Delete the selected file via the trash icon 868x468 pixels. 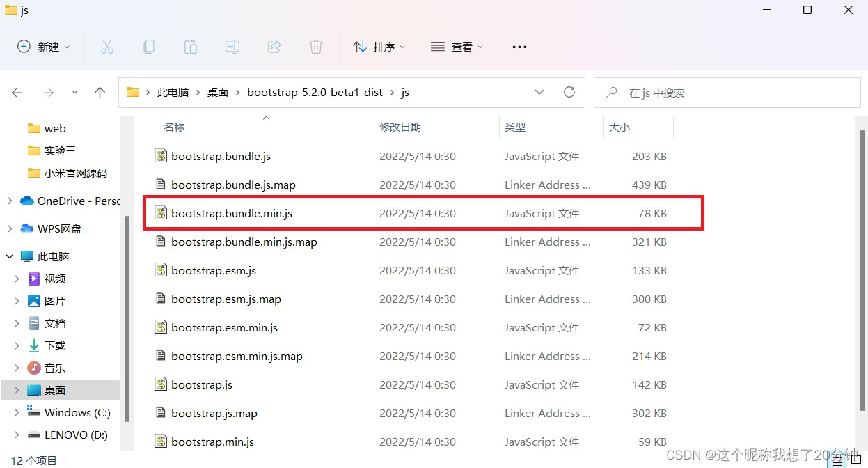(316, 46)
